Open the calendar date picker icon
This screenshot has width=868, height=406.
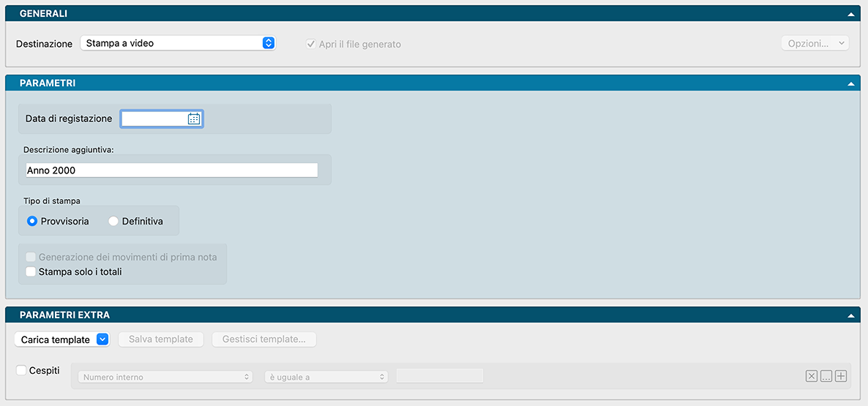click(194, 119)
